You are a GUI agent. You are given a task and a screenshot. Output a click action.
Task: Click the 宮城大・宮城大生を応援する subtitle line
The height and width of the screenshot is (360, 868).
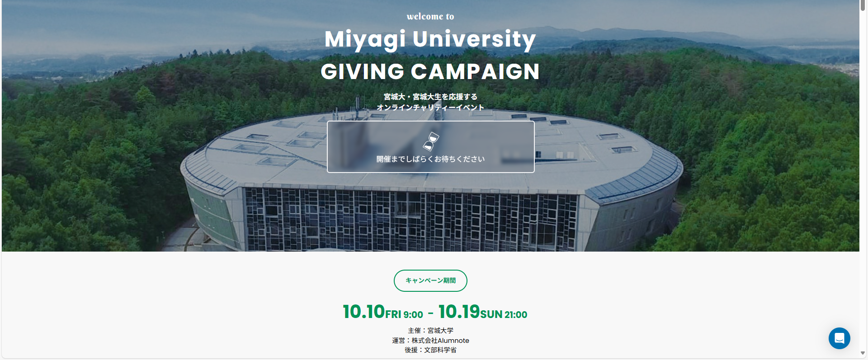(x=430, y=97)
